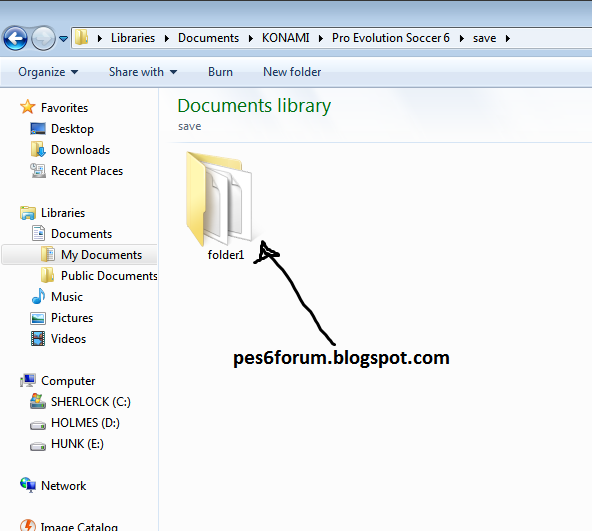The width and height of the screenshot is (592, 531).
Task: Select Libraries in the address breadcrumb
Action: pyautogui.click(x=133, y=38)
